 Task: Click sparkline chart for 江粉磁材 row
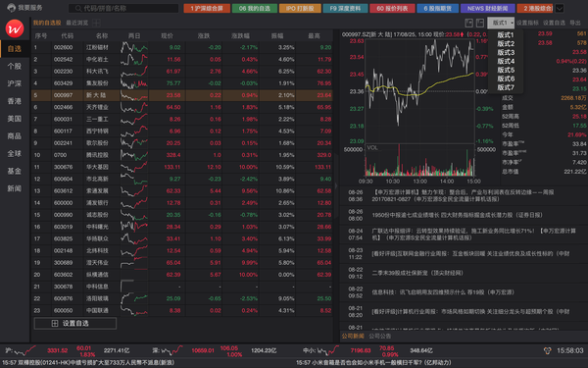click(x=134, y=47)
